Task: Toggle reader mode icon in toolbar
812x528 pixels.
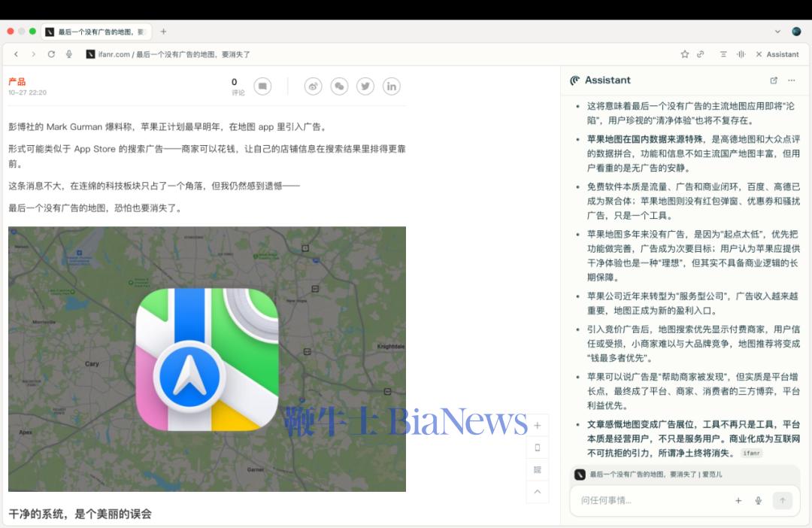Action: [x=723, y=54]
